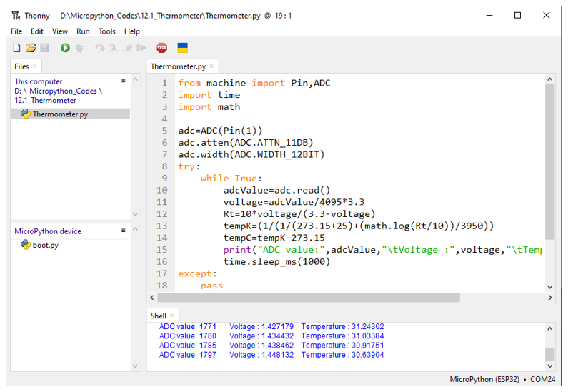The image size is (568, 392).
Task: Click the Ukraine flag toolbar icon
Action: [183, 48]
